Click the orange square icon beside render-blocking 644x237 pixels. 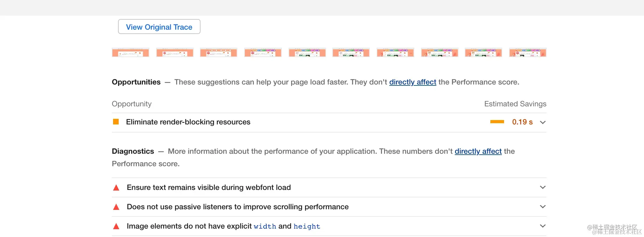[x=116, y=122]
